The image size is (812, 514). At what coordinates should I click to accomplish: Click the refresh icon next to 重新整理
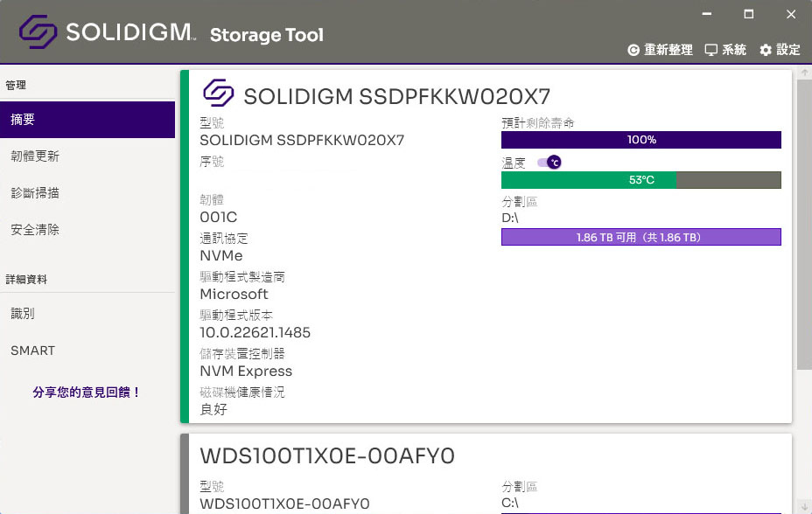(633, 50)
